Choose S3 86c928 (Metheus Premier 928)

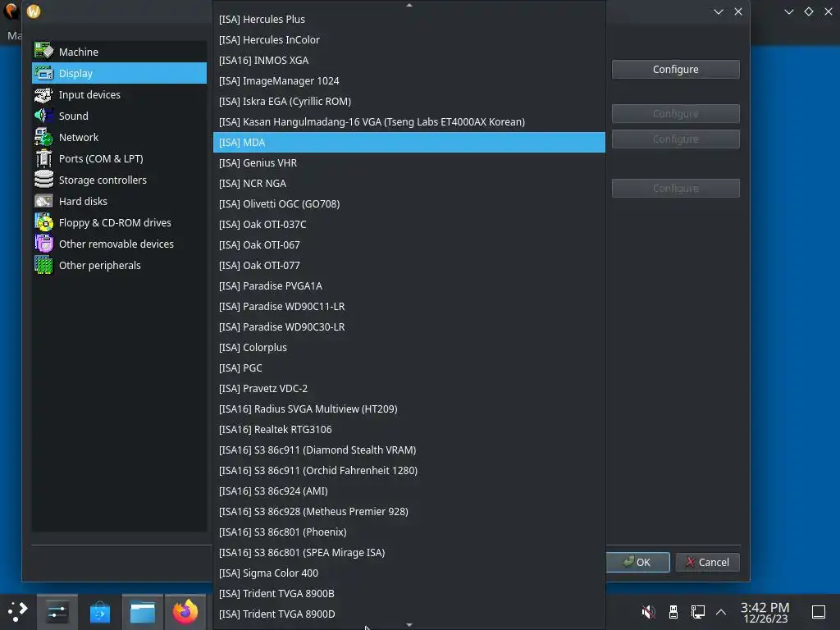pyautogui.click(x=409, y=512)
